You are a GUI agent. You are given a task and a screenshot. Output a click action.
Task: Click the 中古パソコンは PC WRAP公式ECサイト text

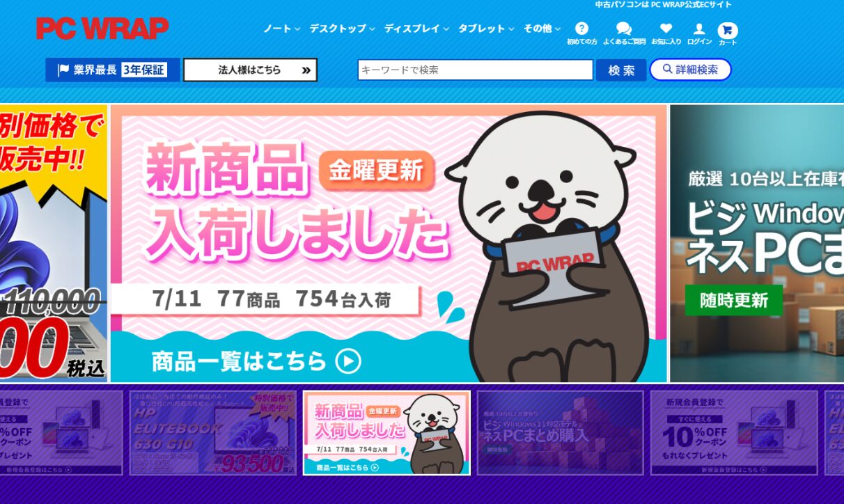coord(663,5)
